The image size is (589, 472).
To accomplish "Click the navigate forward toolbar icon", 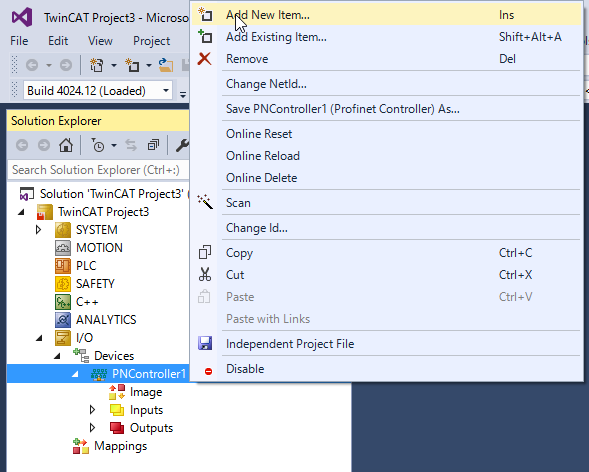I will click(66, 65).
